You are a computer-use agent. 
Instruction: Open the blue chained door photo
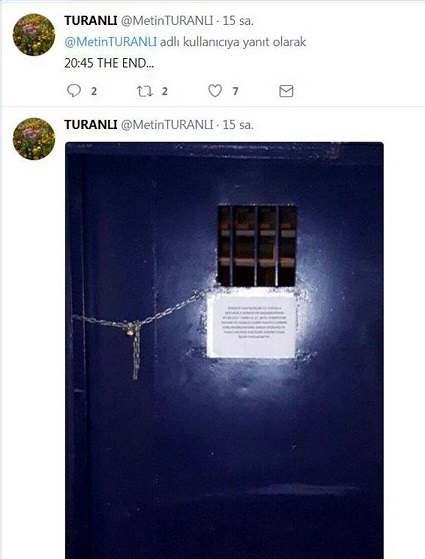point(225,350)
